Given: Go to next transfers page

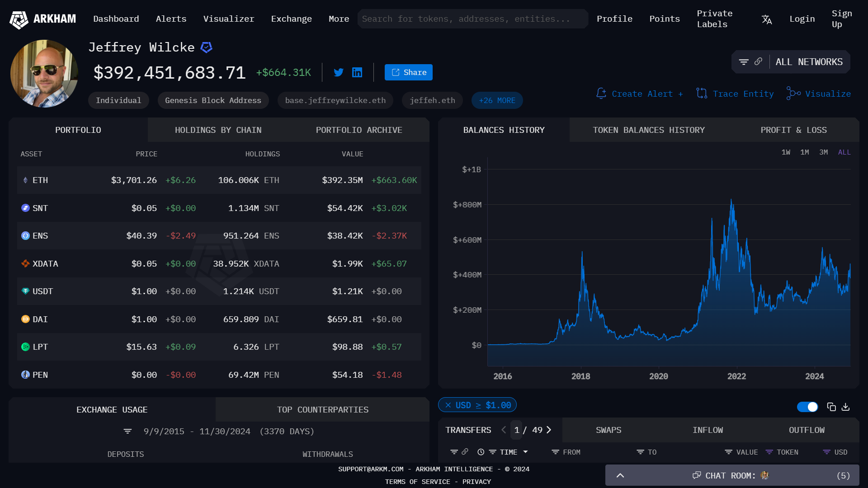Looking at the screenshot, I should coord(549,430).
